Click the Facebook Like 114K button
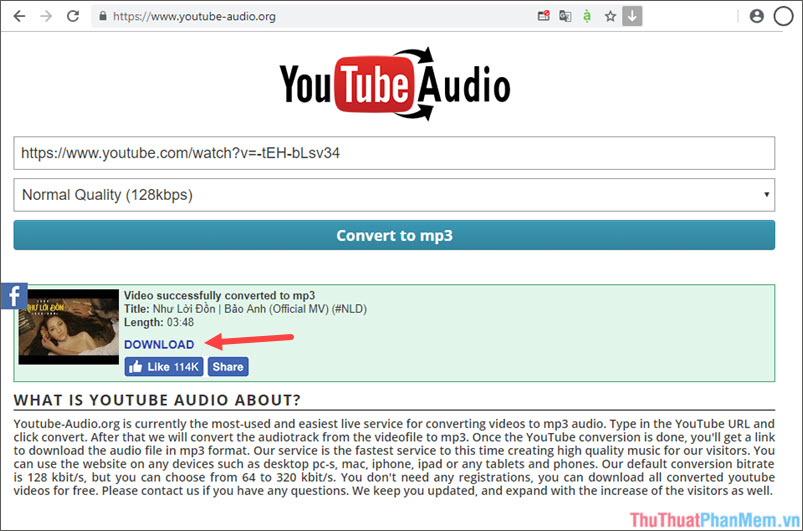803x531 pixels. (x=164, y=367)
